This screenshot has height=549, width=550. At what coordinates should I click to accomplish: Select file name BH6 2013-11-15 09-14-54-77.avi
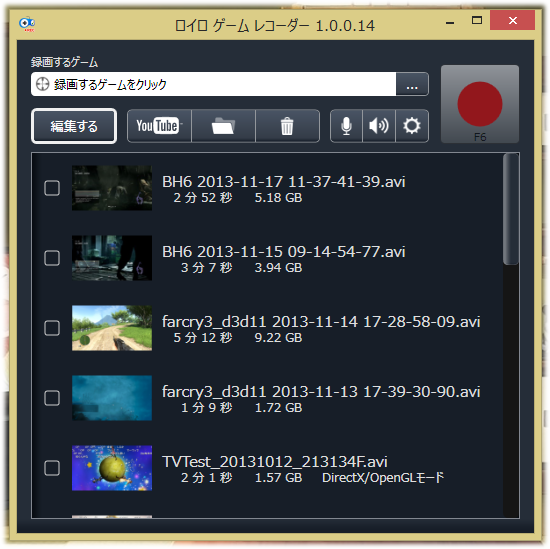click(x=283, y=252)
